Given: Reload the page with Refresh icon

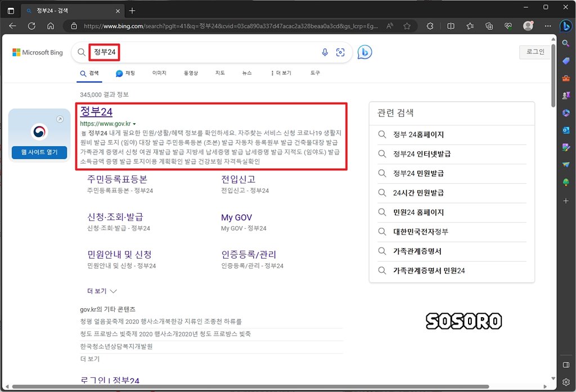Looking at the screenshot, I should 31,26.
